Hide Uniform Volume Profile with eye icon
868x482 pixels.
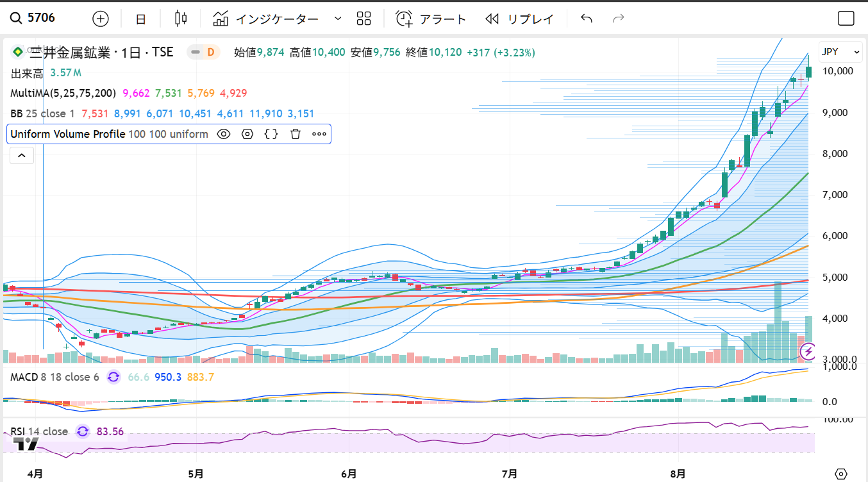223,134
